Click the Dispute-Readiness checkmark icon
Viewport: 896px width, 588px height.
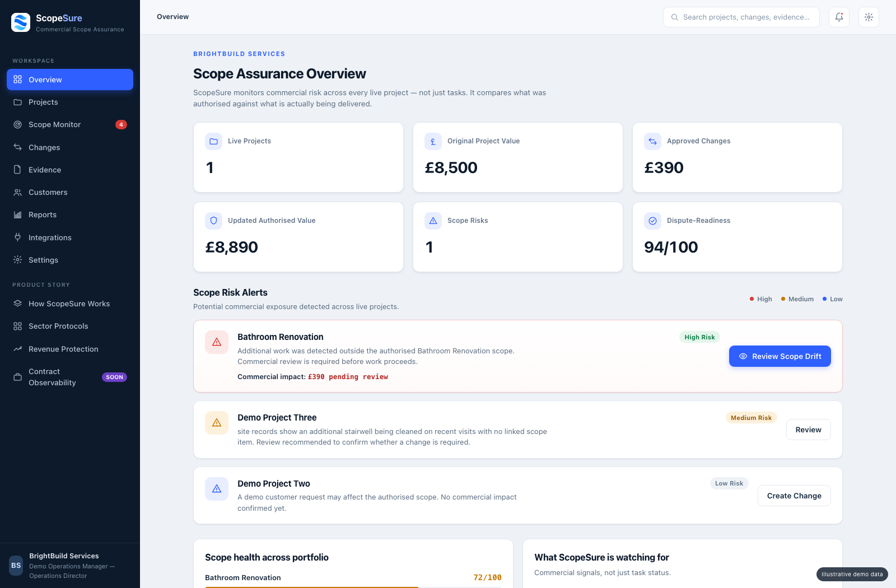coord(652,221)
